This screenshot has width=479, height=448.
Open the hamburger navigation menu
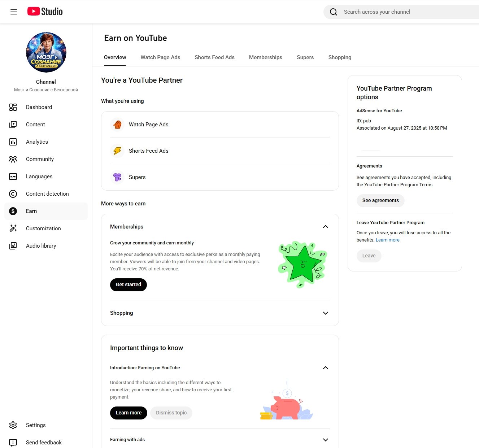click(14, 12)
